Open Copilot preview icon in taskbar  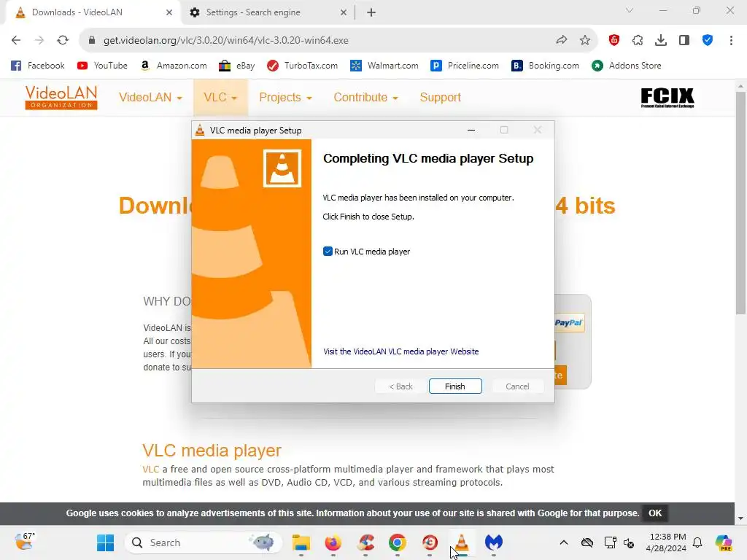(x=723, y=542)
